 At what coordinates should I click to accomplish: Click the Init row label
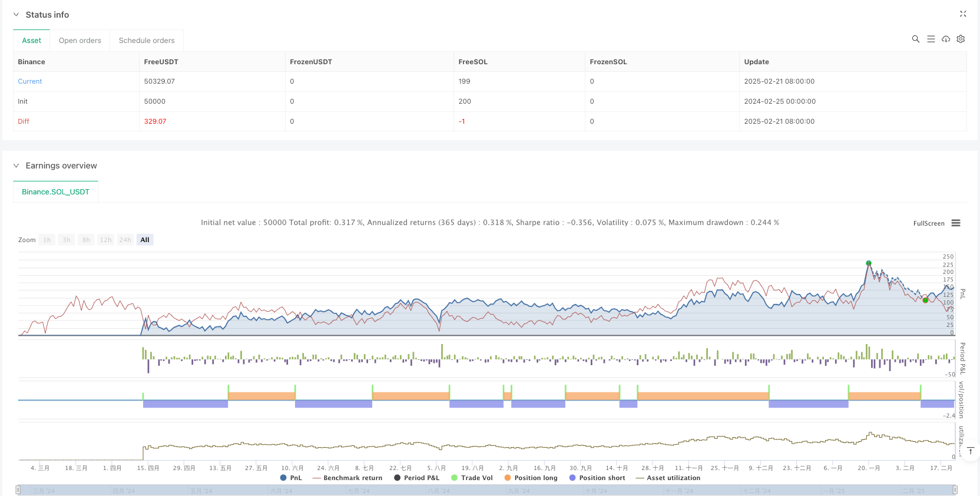(23, 101)
